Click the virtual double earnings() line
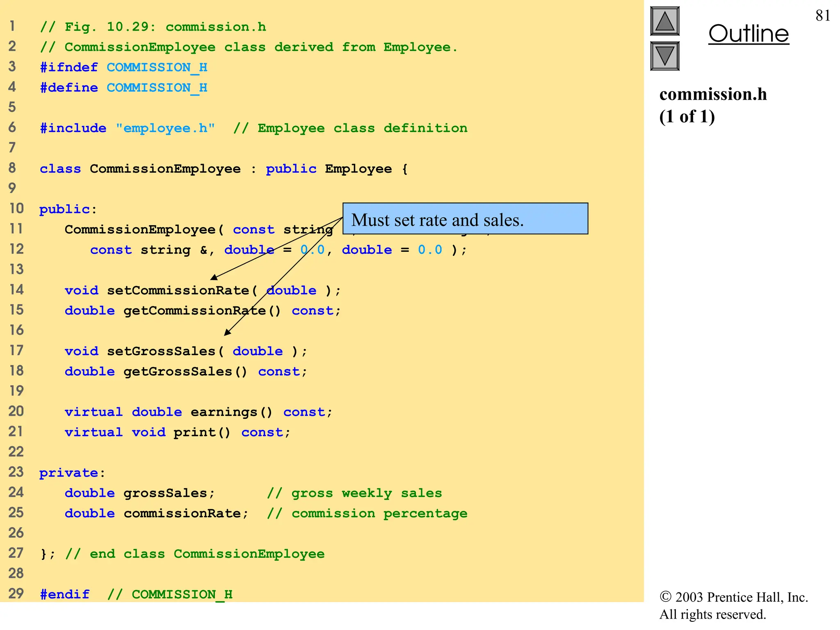 click(x=199, y=412)
